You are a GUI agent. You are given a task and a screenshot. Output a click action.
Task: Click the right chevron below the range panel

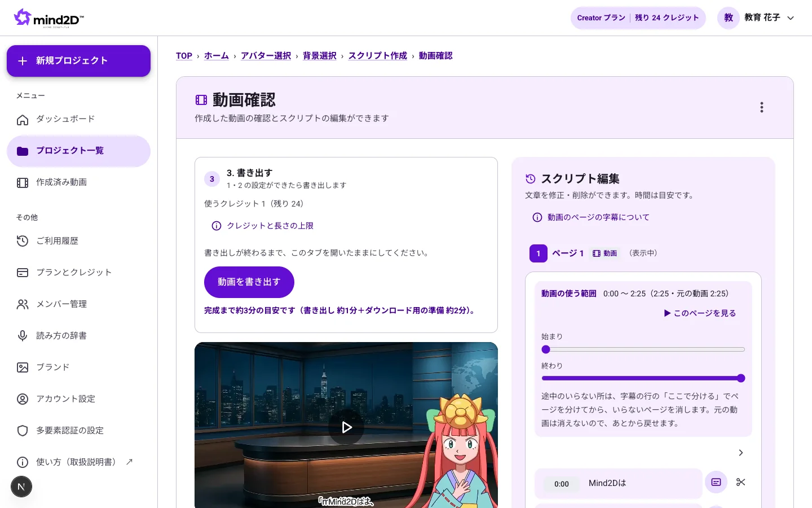(x=741, y=453)
